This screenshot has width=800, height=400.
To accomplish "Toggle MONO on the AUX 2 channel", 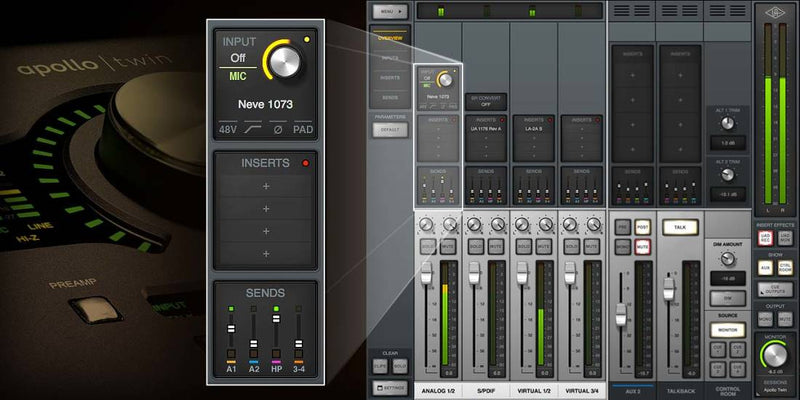I will [x=622, y=247].
